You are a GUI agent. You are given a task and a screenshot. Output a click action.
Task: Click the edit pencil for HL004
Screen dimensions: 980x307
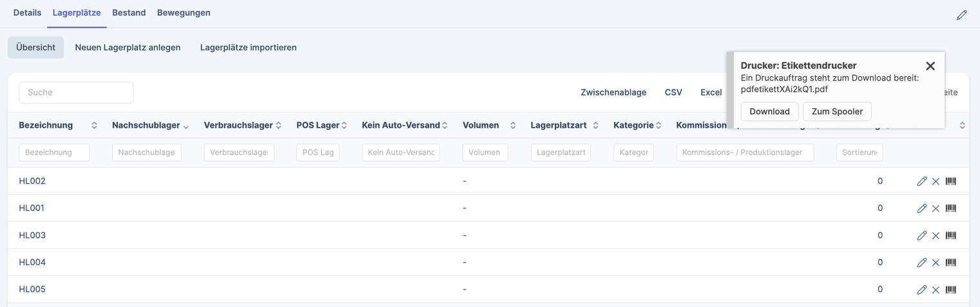pyautogui.click(x=921, y=262)
